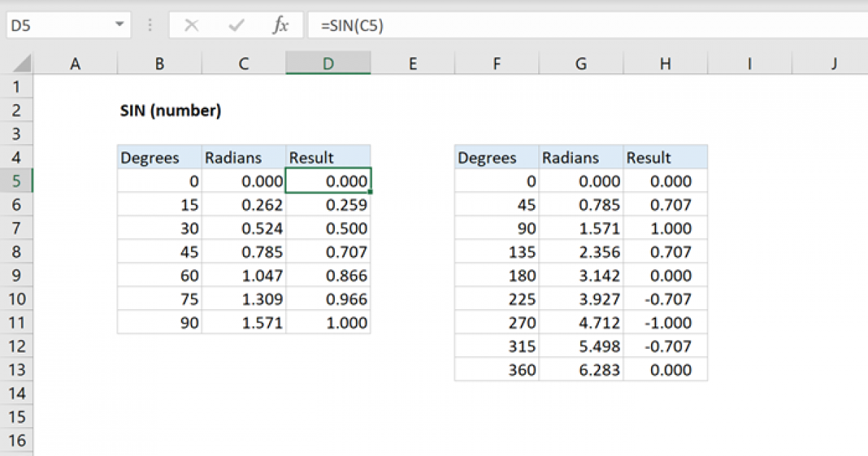This screenshot has height=456, width=868.
Task: Select column G header
Action: pyautogui.click(x=581, y=64)
